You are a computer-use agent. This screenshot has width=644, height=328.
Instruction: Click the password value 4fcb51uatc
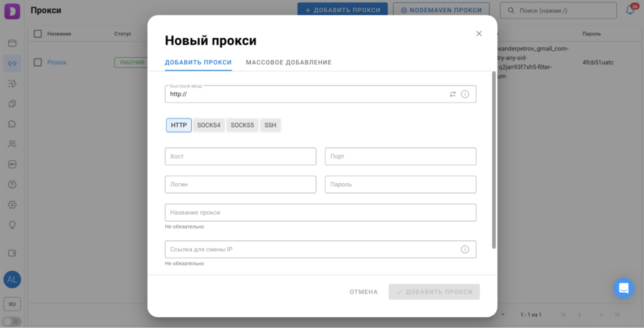coord(598,62)
